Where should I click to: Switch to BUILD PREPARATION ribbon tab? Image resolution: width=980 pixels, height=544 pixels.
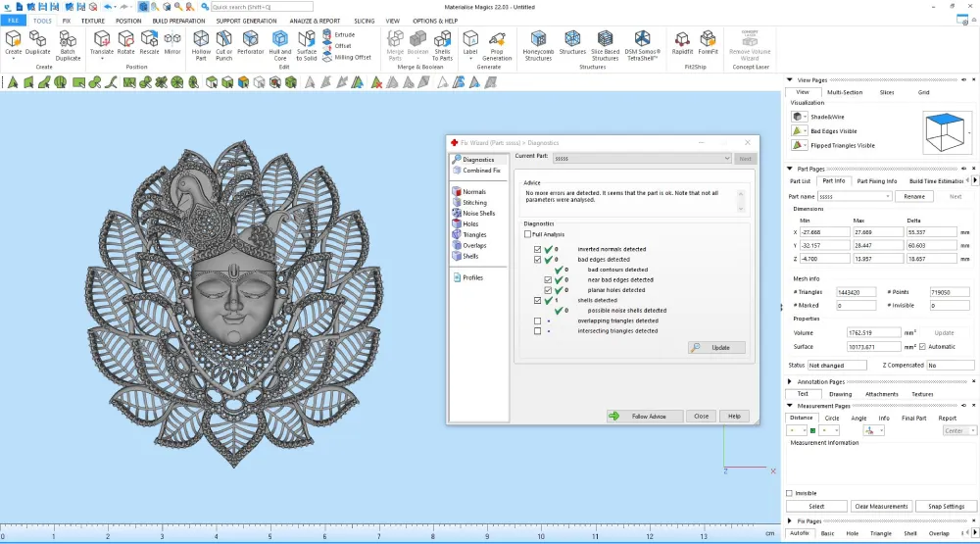tap(178, 21)
